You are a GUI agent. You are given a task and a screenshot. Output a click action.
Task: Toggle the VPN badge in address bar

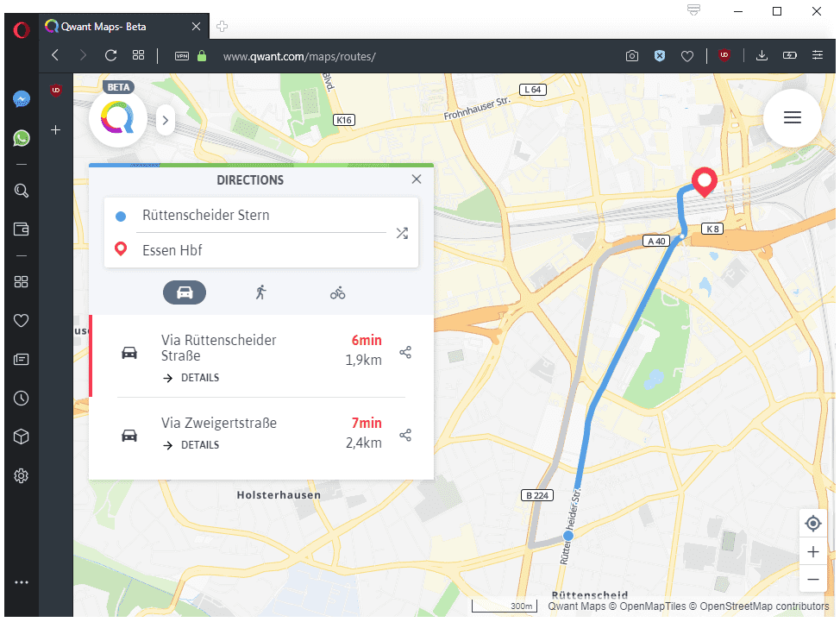(x=182, y=56)
